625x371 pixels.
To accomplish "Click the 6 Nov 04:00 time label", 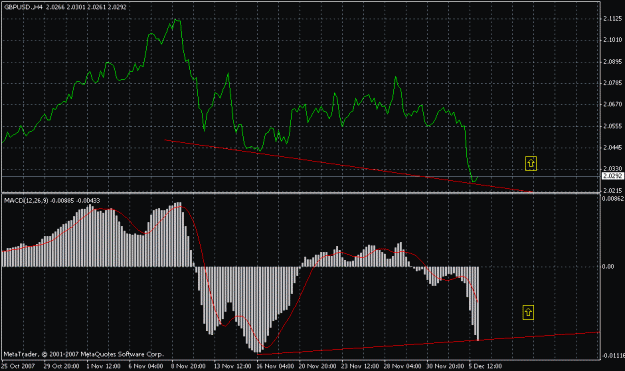I will (x=146, y=366).
